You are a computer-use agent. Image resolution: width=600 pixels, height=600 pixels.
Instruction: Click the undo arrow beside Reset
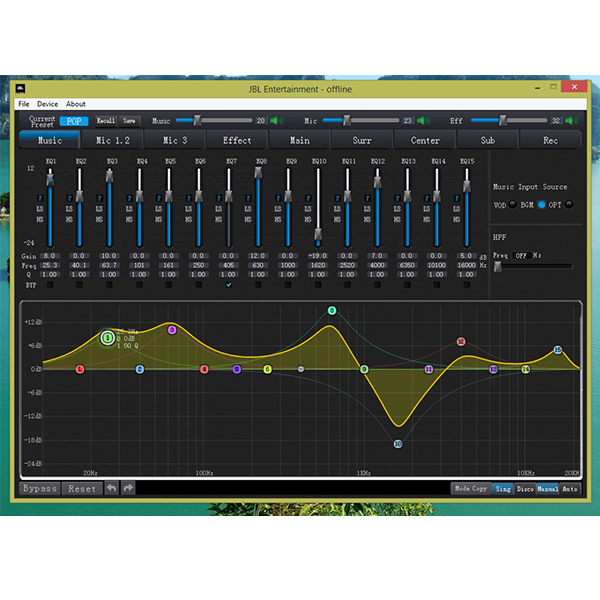pyautogui.click(x=112, y=488)
